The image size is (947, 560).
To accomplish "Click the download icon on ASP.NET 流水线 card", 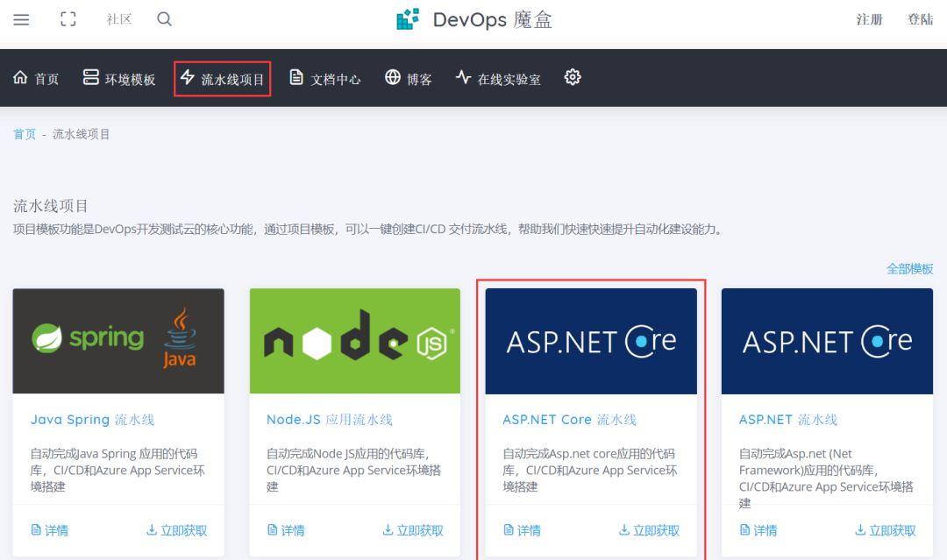I will coord(860,530).
